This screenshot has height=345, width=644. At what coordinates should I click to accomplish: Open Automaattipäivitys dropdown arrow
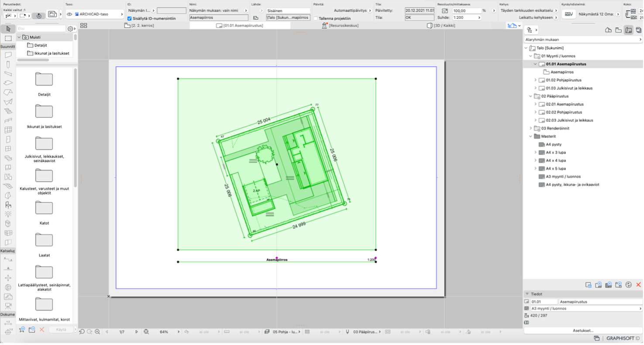pyautogui.click(x=369, y=10)
